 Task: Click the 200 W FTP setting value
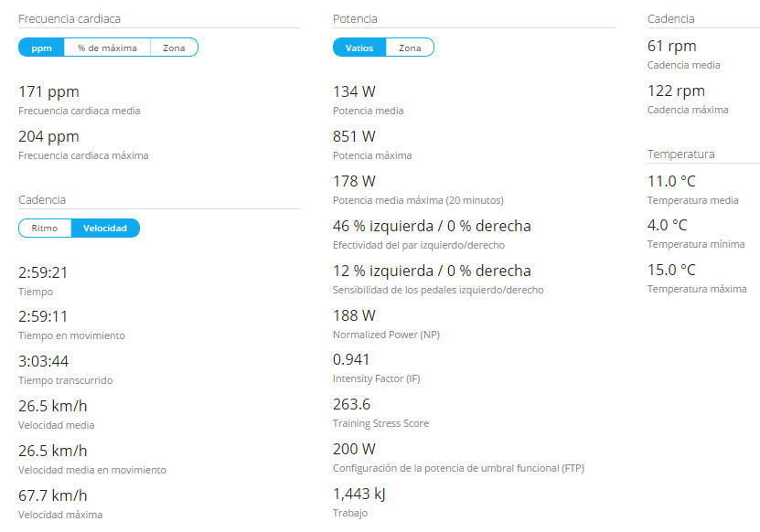click(x=354, y=449)
